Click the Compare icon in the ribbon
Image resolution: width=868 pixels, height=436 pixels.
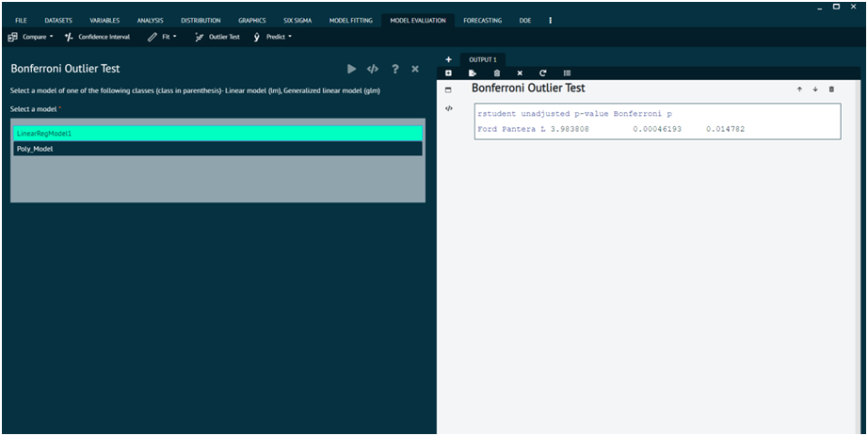tap(13, 37)
